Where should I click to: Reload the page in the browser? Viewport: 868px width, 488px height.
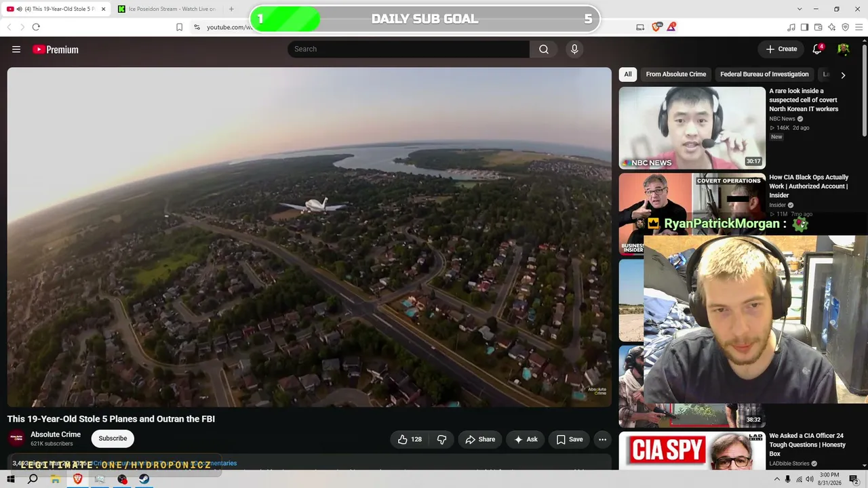tap(36, 27)
